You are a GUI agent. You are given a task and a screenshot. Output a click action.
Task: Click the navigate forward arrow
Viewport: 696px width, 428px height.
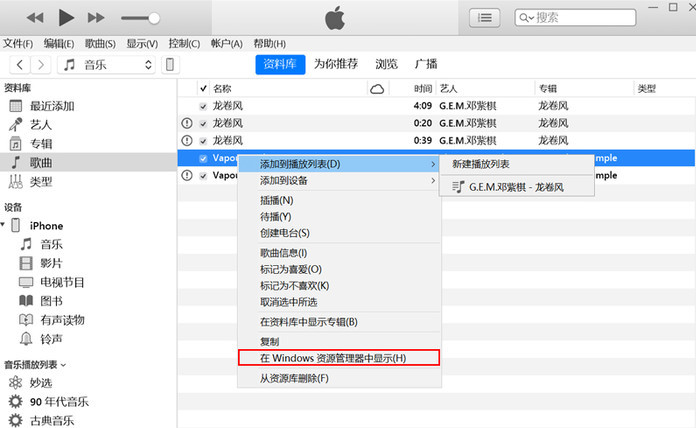point(40,65)
